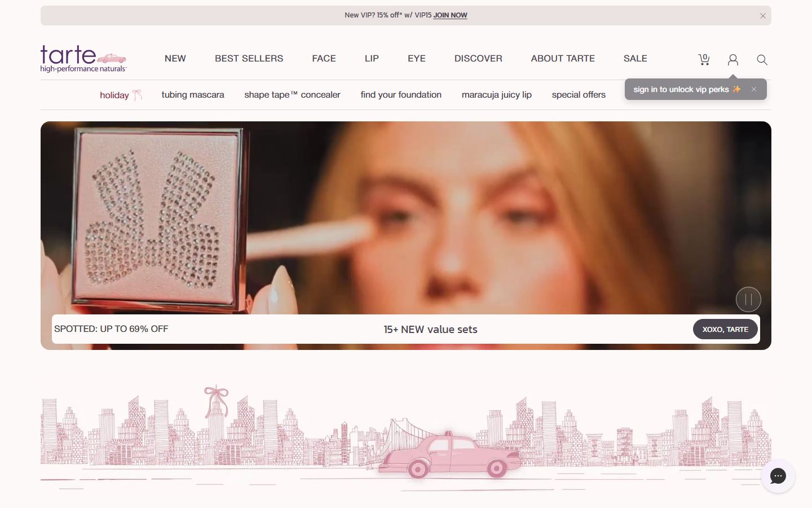Dismiss the sign in VIP perks tooltip
This screenshot has height=508, width=812.
754,89
